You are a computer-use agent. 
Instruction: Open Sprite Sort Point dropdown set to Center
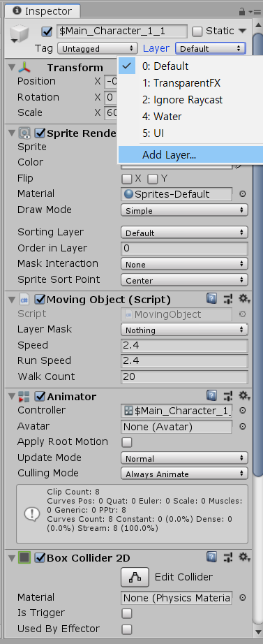(184, 280)
